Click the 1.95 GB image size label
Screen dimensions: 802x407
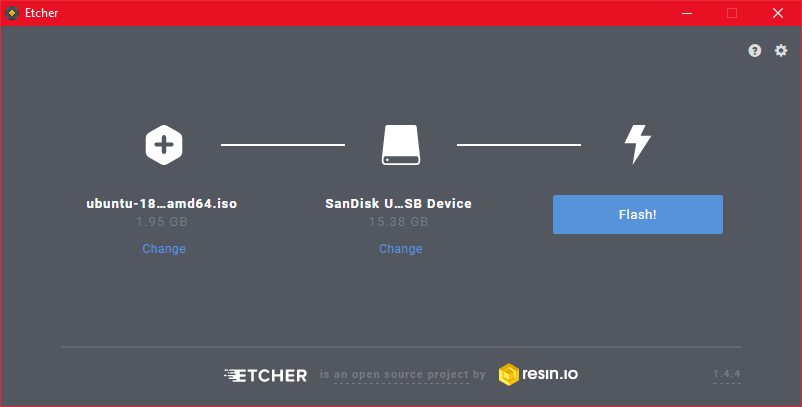(162, 222)
